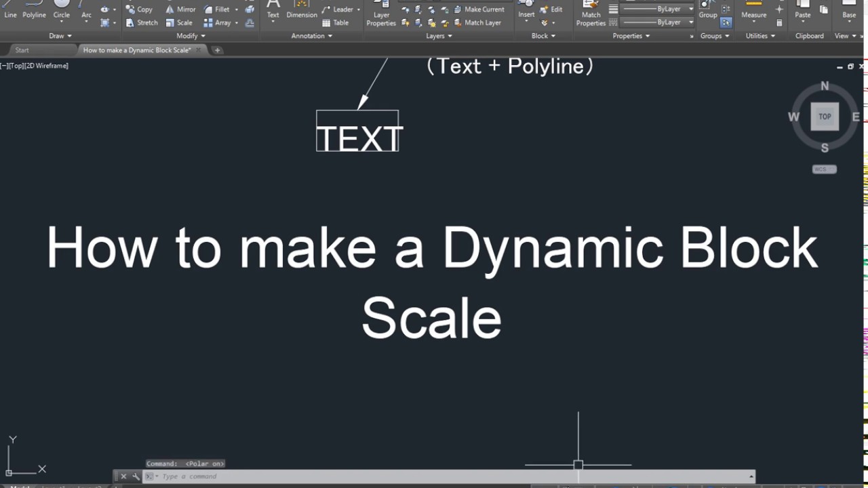This screenshot has height=488, width=868.
Task: Toggle group selection on/off button
Action: pyautogui.click(x=726, y=22)
